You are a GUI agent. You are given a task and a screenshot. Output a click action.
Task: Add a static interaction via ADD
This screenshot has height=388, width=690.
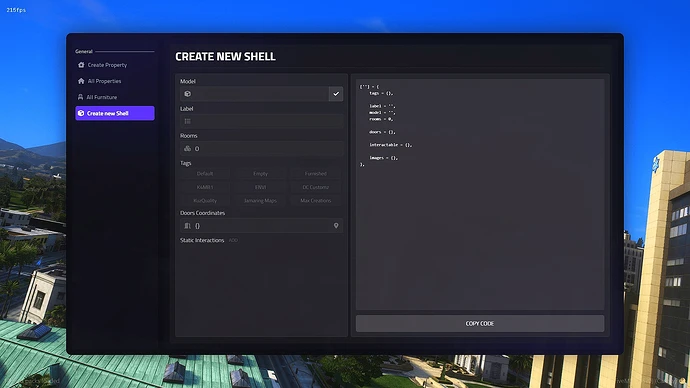point(233,240)
